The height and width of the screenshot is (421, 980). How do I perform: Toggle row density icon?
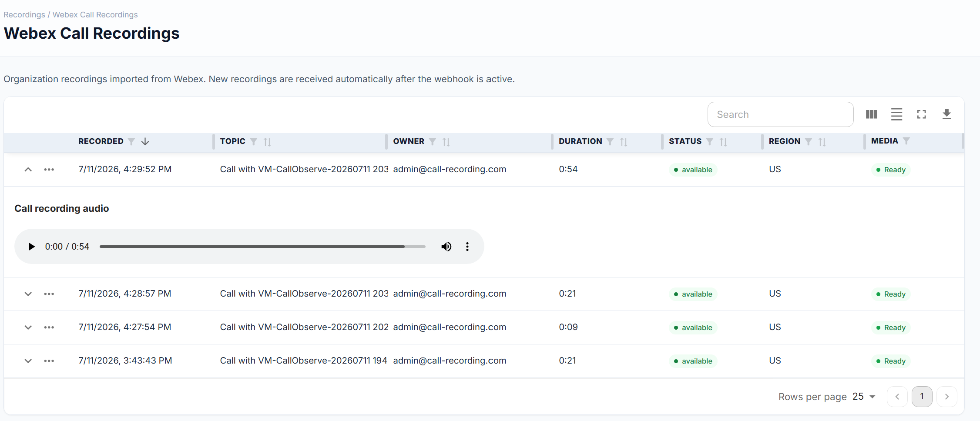click(896, 114)
